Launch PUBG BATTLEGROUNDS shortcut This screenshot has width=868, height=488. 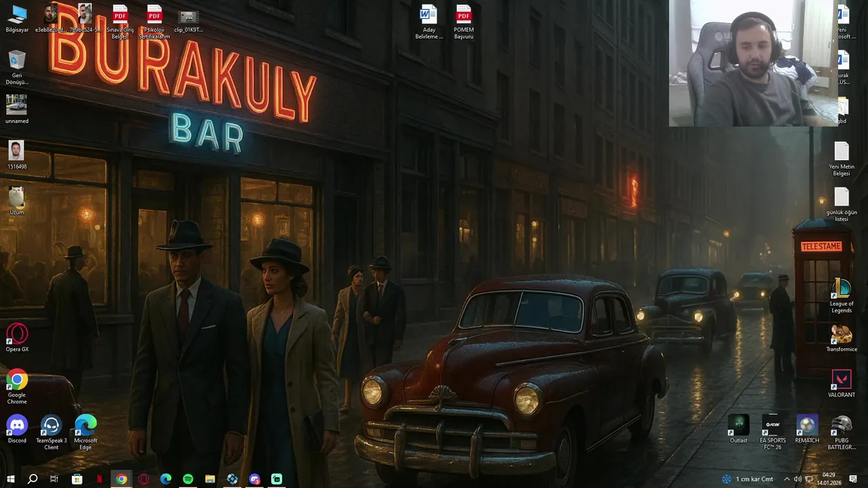[x=842, y=432]
